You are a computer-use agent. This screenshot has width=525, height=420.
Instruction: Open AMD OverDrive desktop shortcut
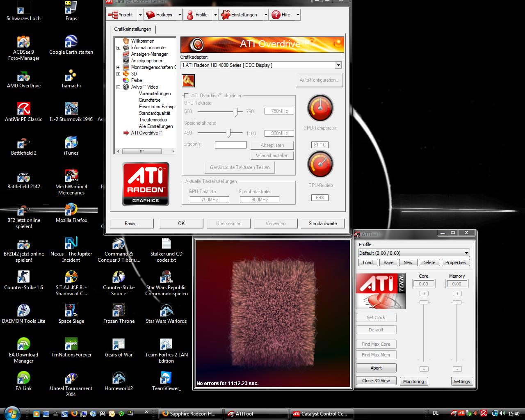(x=23, y=78)
